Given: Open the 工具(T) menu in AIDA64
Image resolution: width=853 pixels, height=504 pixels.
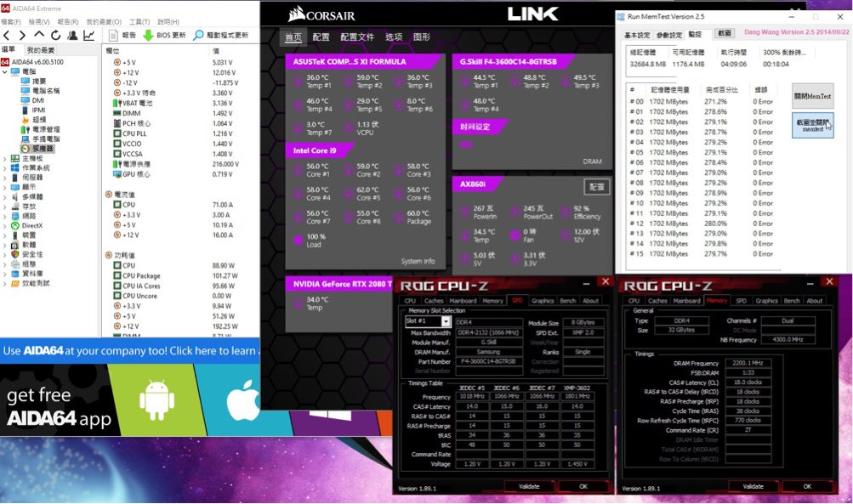Looking at the screenshot, I should (x=139, y=22).
